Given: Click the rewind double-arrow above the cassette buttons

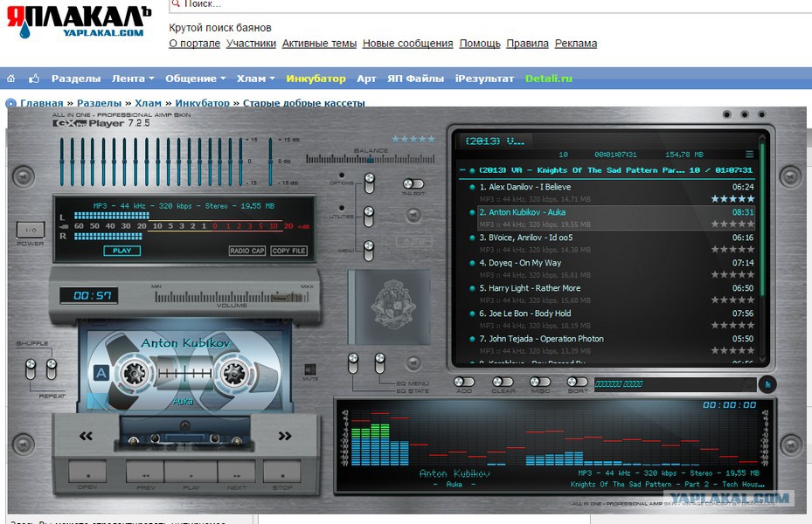Looking at the screenshot, I should coord(86,436).
